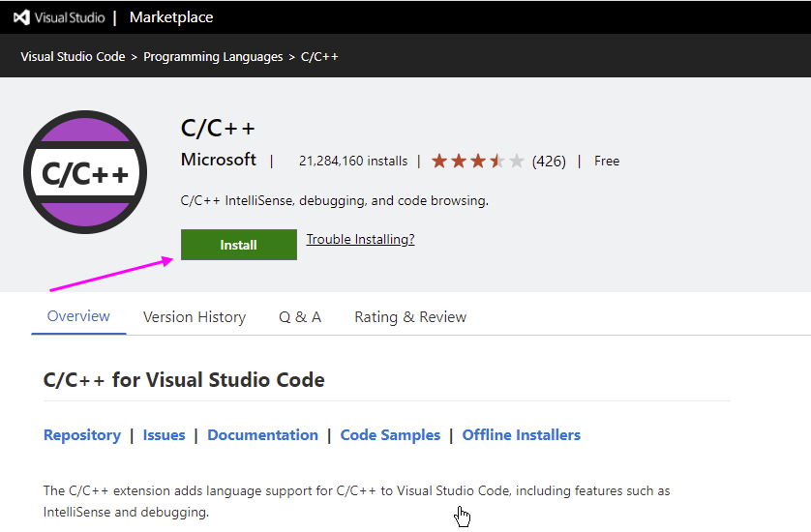Click the Visual Studio logo icon

[x=21, y=17]
